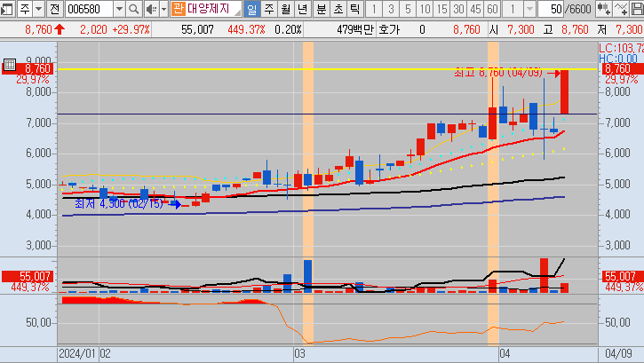Switch to the 주 weekly chart period
The image size is (644, 363).
269,9
